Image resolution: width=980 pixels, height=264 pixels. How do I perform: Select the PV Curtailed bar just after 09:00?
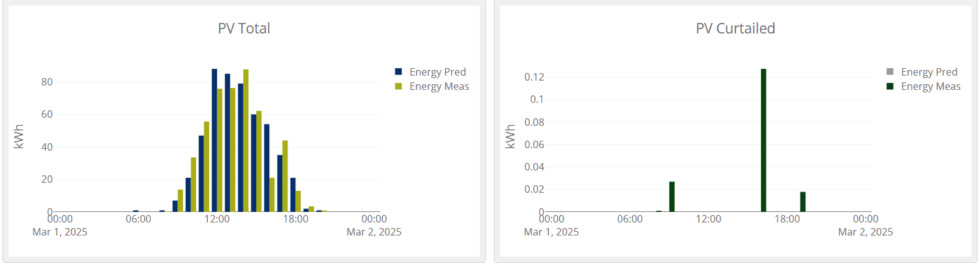coord(672,196)
